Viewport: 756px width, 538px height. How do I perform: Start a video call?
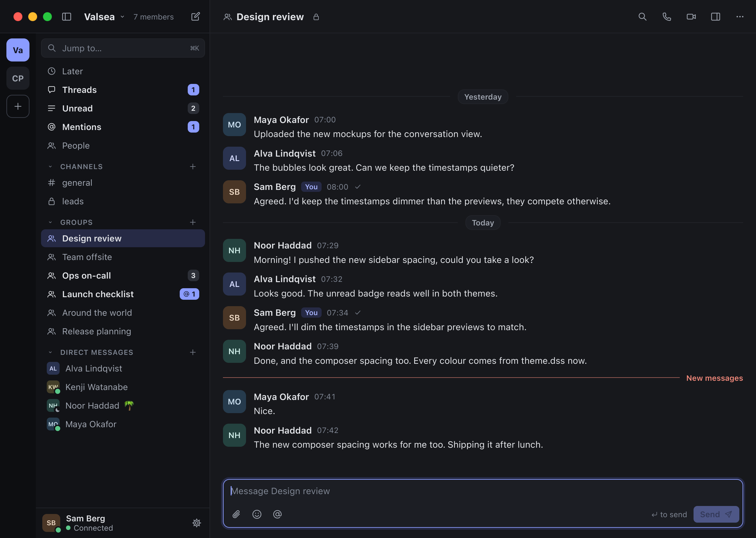click(x=691, y=17)
